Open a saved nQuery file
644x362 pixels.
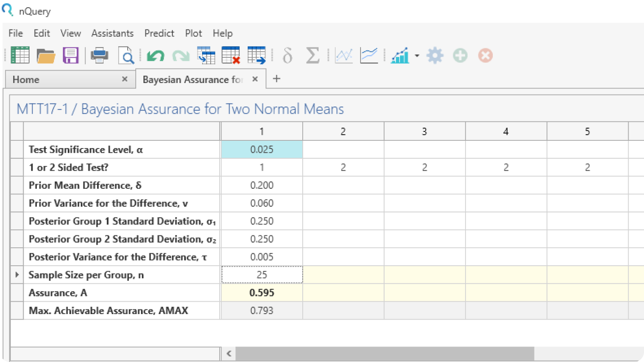point(46,55)
